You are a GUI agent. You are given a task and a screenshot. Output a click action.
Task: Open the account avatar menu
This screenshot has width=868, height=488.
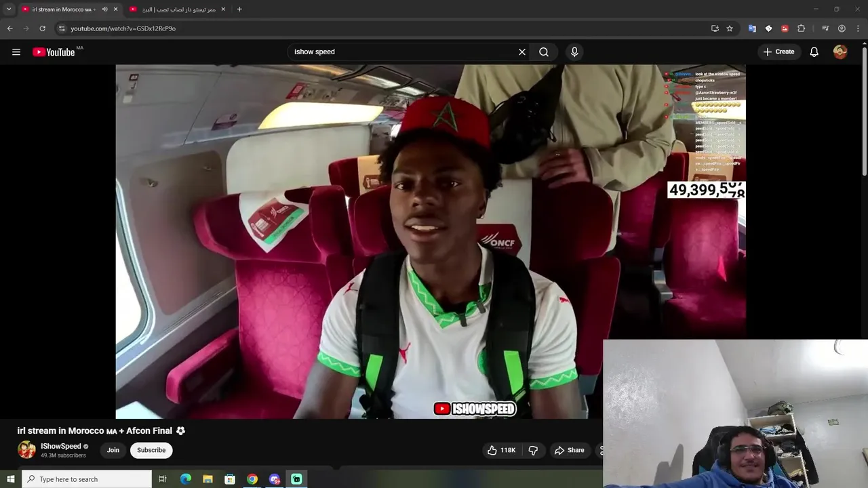point(840,52)
